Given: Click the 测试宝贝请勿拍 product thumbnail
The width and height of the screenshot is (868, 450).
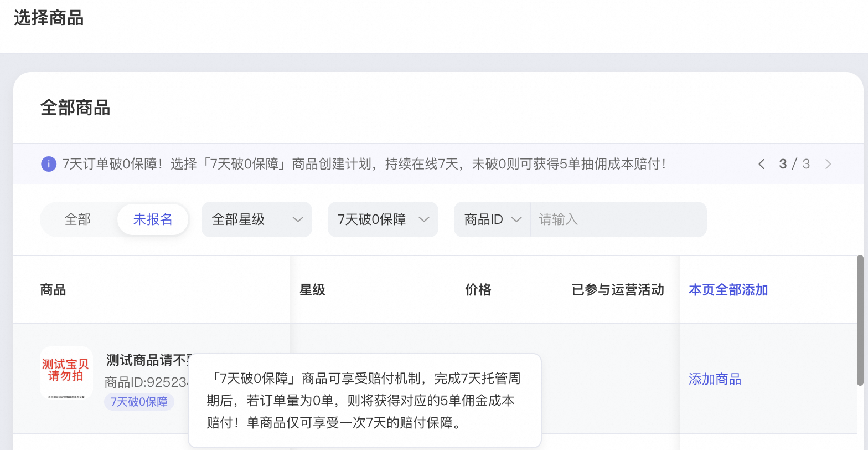Looking at the screenshot, I should pos(66,373).
